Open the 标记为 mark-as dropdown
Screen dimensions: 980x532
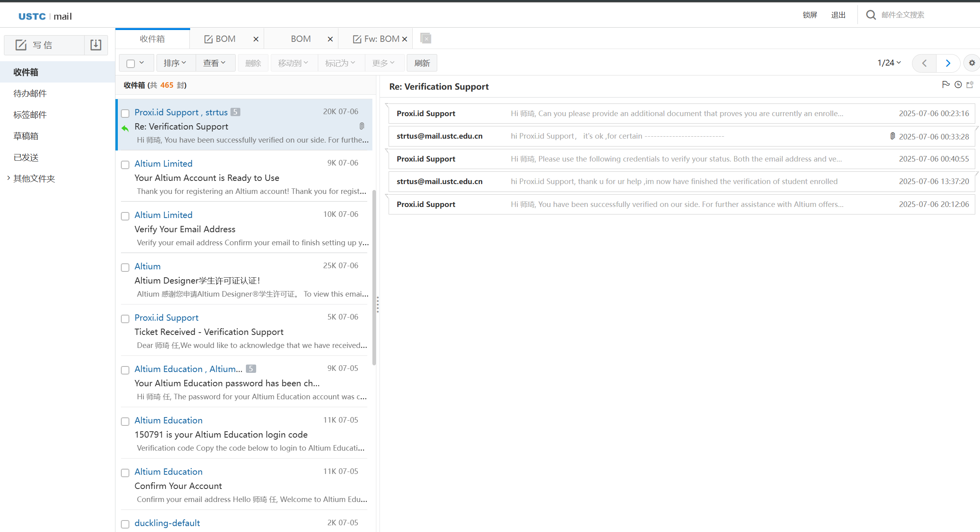[340, 63]
